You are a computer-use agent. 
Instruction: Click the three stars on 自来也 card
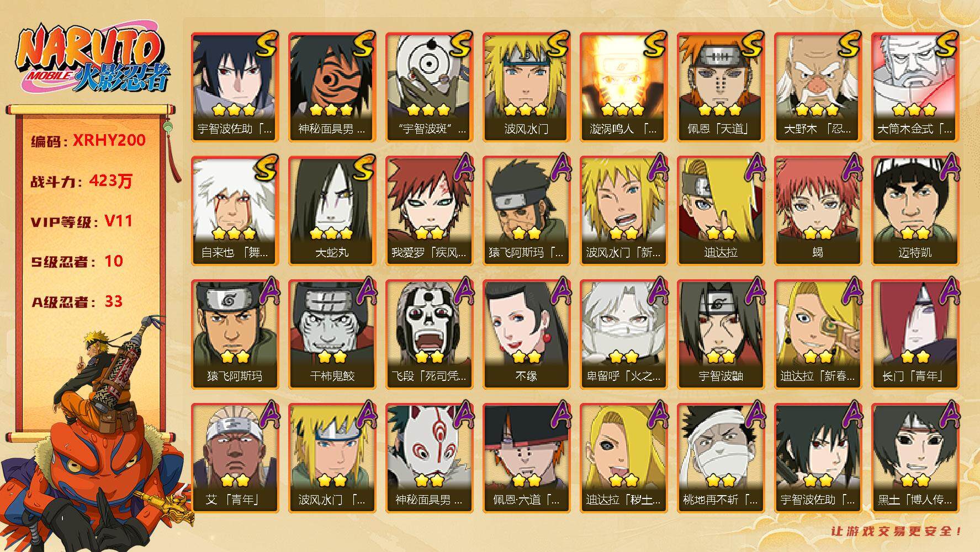click(234, 232)
